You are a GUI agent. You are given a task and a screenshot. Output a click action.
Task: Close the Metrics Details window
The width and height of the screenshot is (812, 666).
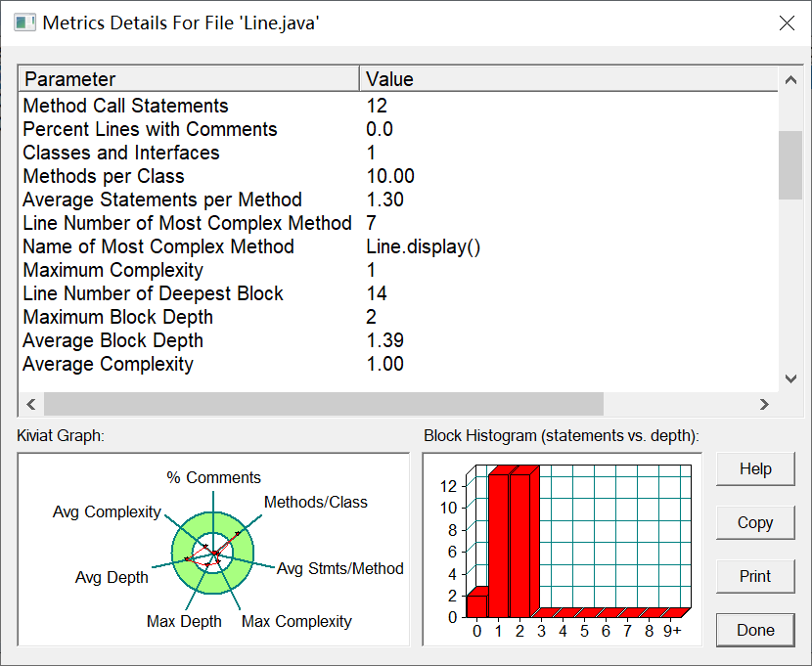(x=787, y=23)
